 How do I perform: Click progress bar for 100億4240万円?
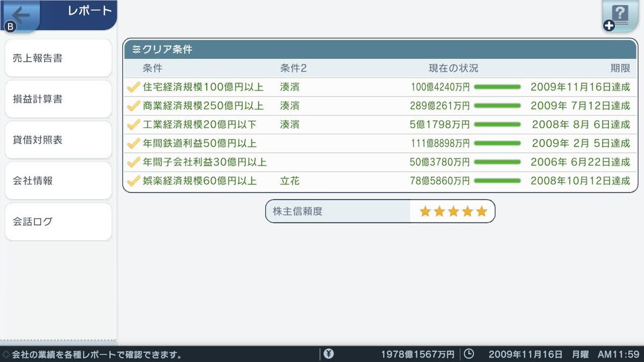[497, 87]
